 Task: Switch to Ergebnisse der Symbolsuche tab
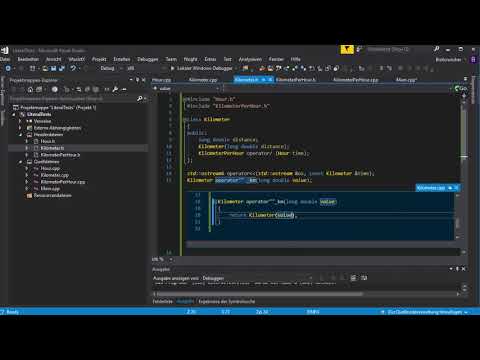[227, 301]
